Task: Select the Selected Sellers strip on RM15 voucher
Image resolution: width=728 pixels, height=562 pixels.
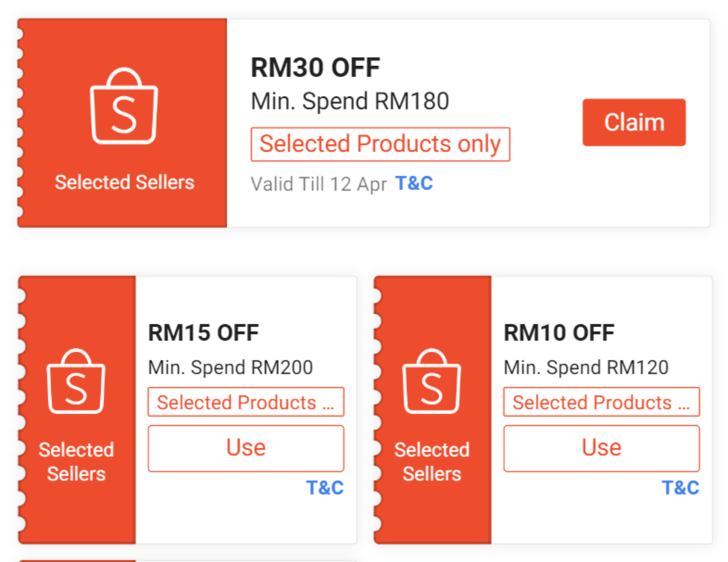Action: point(76,462)
